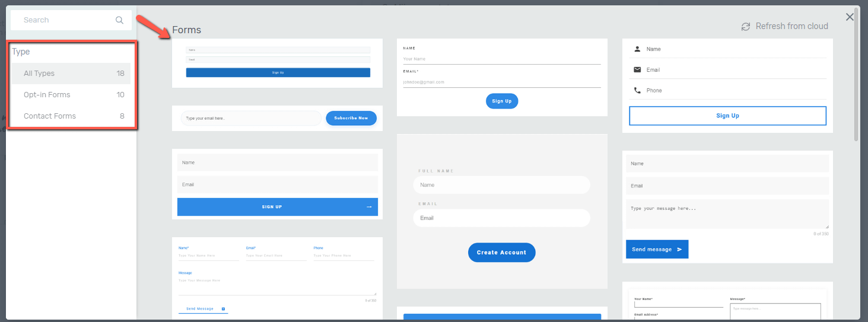The image size is (868, 322).
Task: Click the envelope icon beside Email field
Action: point(637,70)
